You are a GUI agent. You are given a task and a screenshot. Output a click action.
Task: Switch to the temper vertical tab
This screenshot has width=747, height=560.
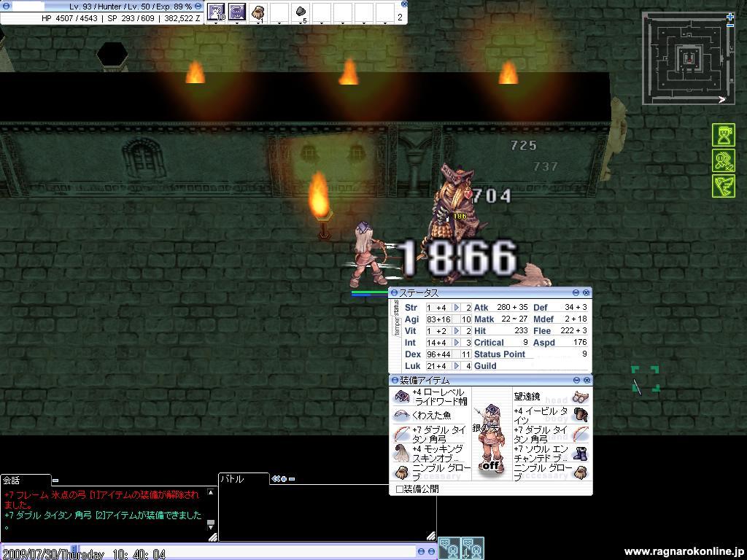click(x=396, y=326)
